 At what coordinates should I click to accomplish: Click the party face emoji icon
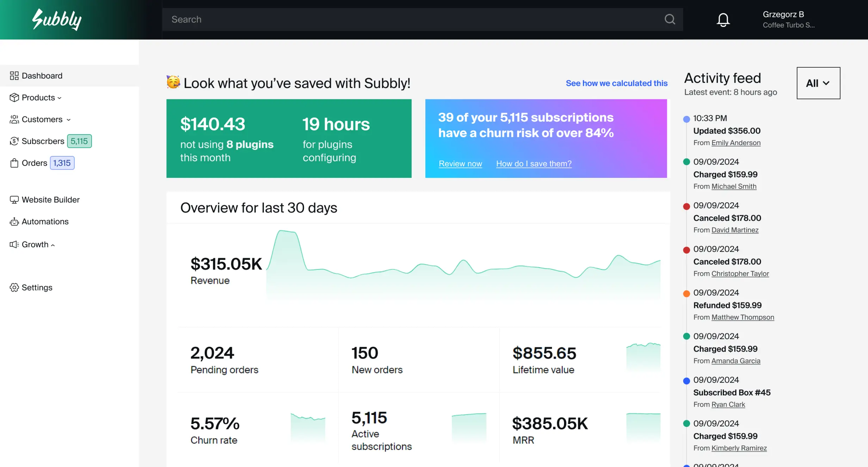click(173, 82)
